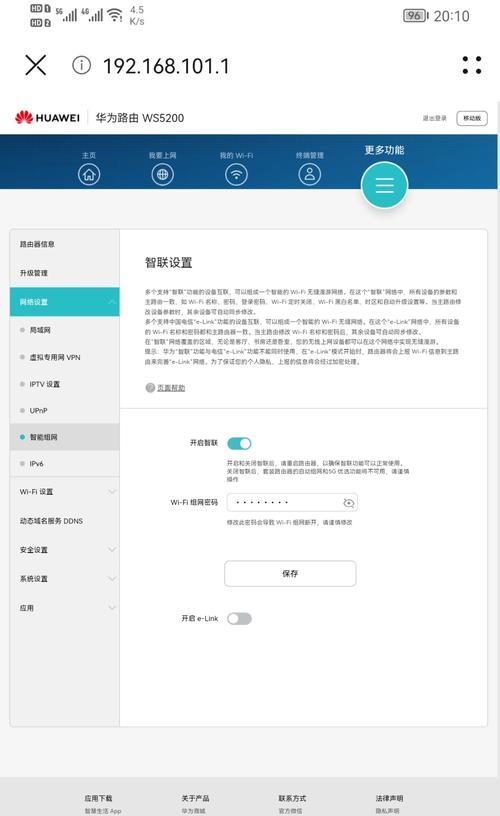Click 关于产品 in the footer
Screen dimensions: 500x816
click(195, 798)
